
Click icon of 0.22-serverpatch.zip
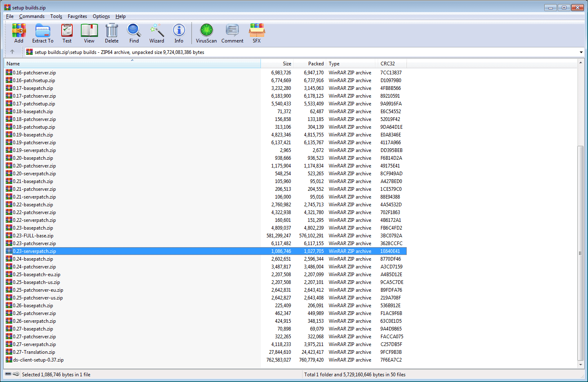pos(9,220)
